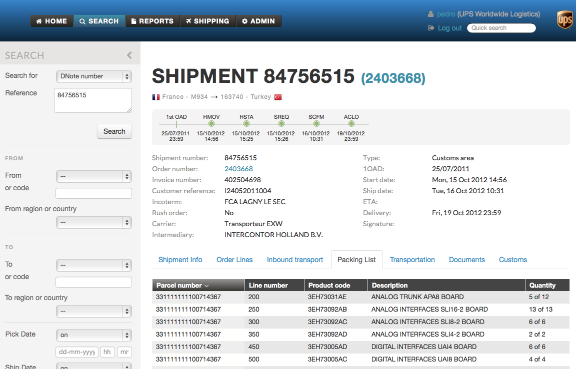Click the Turkey flag icon

(278, 97)
